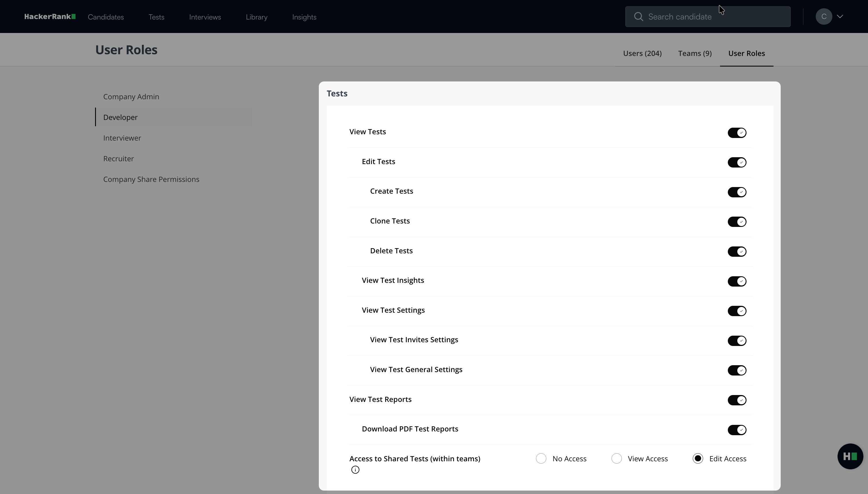The image size is (868, 494).
Task: Open the HackerRank help chat widget
Action: coord(850,456)
